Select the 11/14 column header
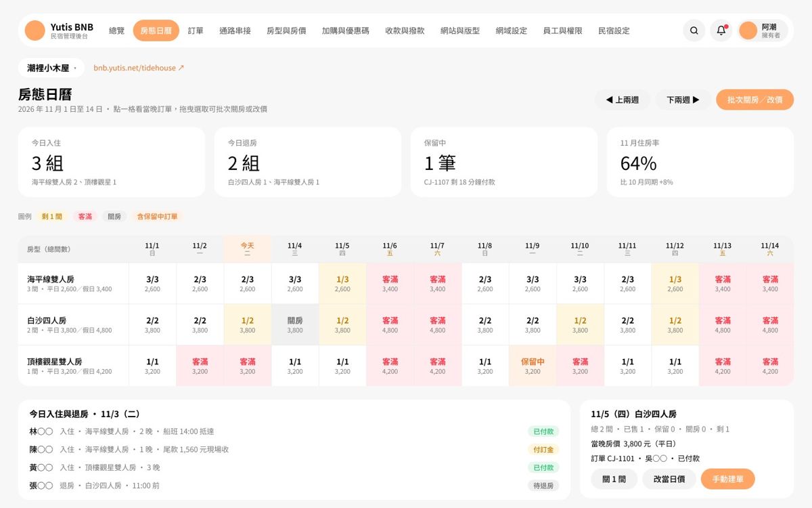 (770, 249)
